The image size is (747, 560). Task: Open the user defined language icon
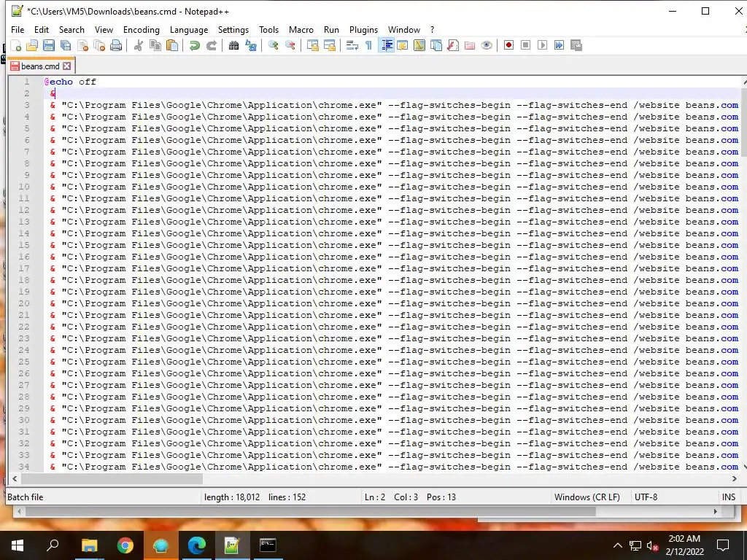pos(403,45)
